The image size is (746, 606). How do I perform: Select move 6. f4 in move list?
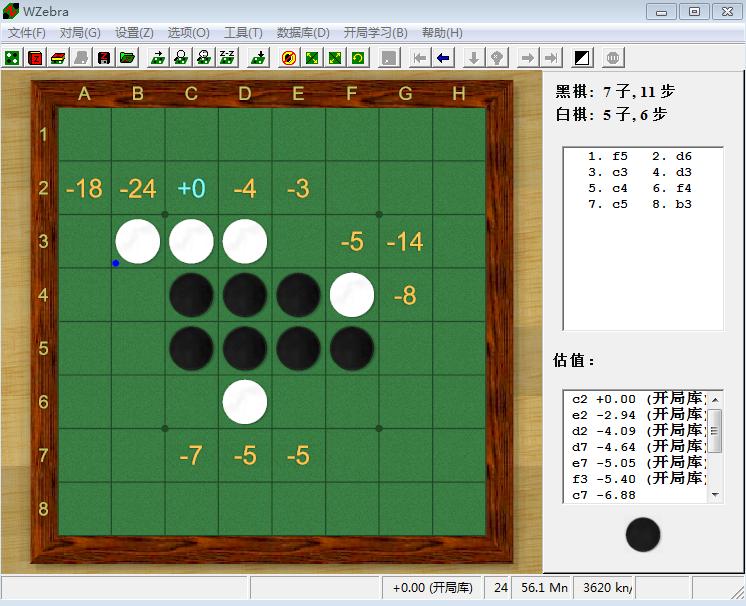pos(672,188)
